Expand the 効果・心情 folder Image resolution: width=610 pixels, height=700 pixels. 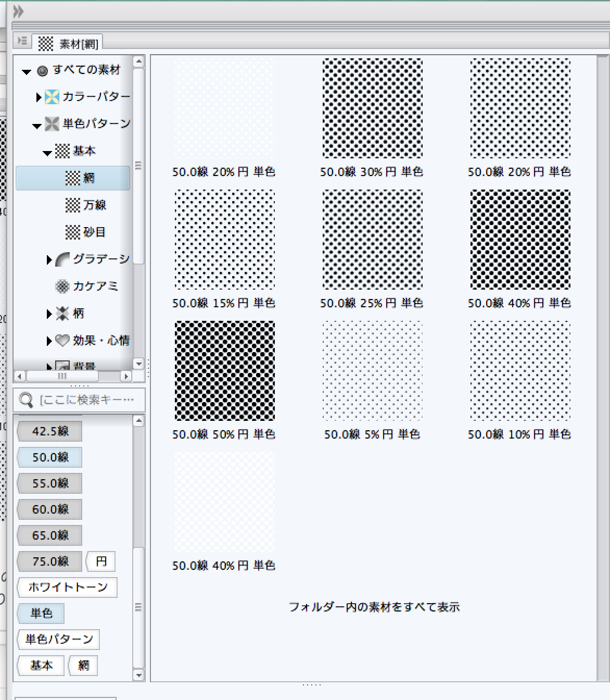tap(49, 341)
